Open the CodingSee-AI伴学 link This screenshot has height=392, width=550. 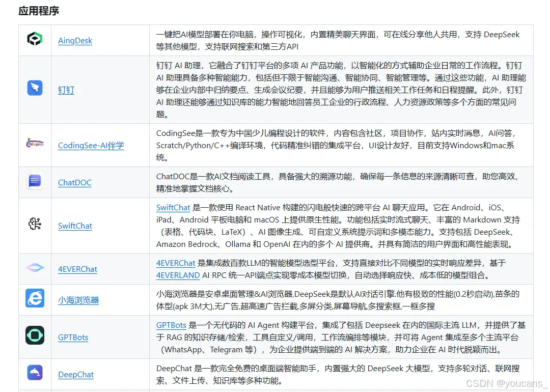[91, 145]
